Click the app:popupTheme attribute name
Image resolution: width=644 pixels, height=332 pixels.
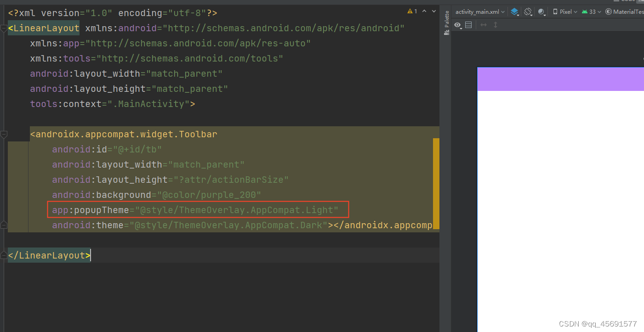pos(90,210)
